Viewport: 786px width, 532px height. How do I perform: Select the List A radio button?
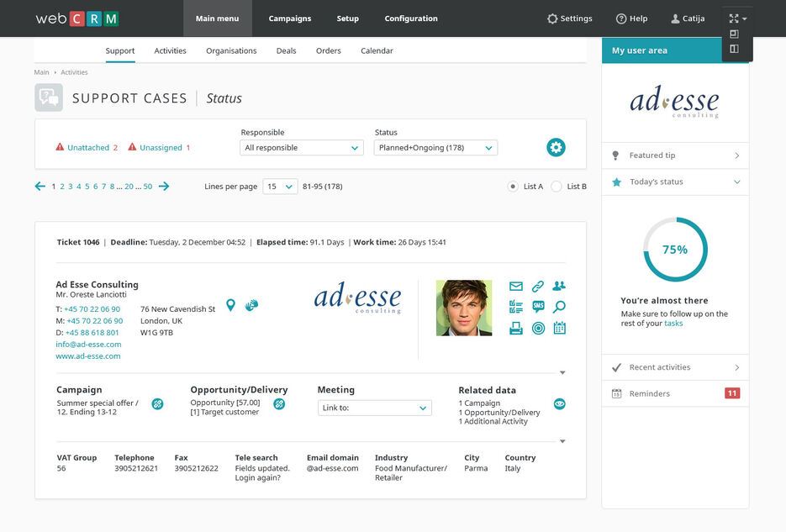(x=512, y=187)
